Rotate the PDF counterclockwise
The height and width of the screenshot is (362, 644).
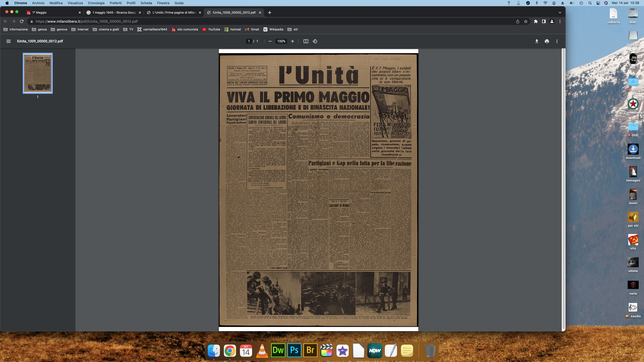(x=315, y=41)
